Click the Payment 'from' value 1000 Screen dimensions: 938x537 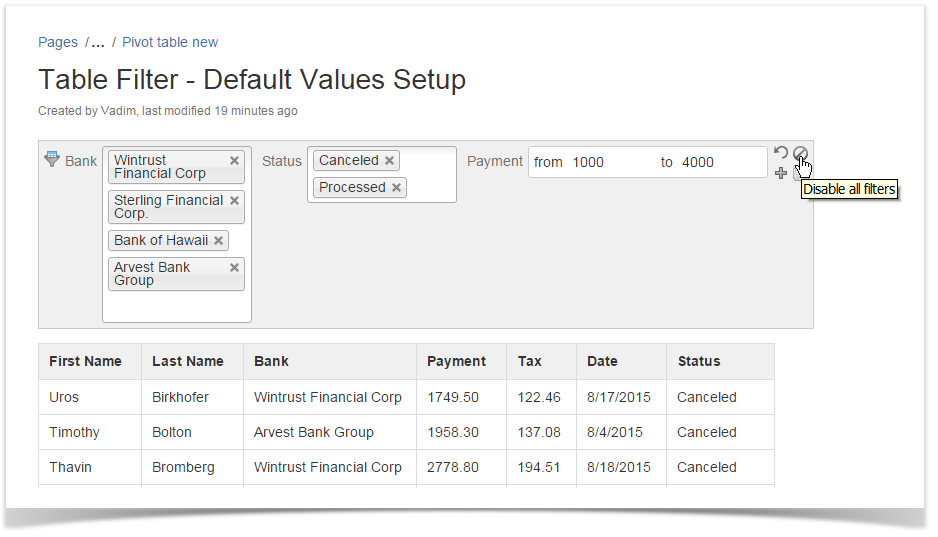coord(588,162)
